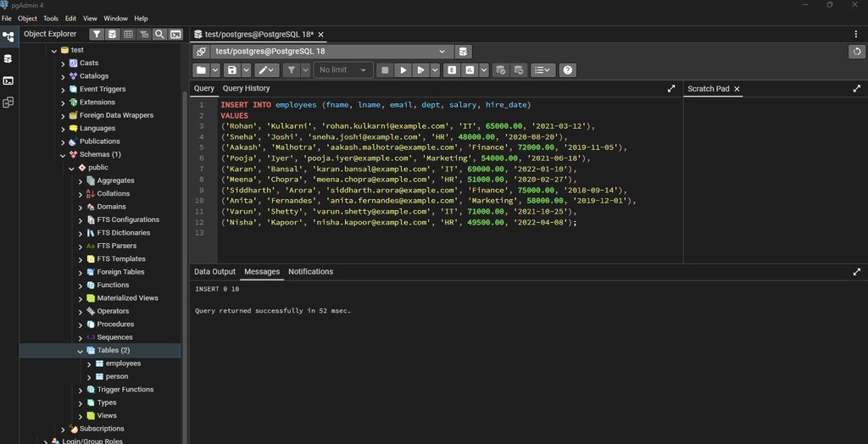Open execute options dropdown arrow

(435, 70)
